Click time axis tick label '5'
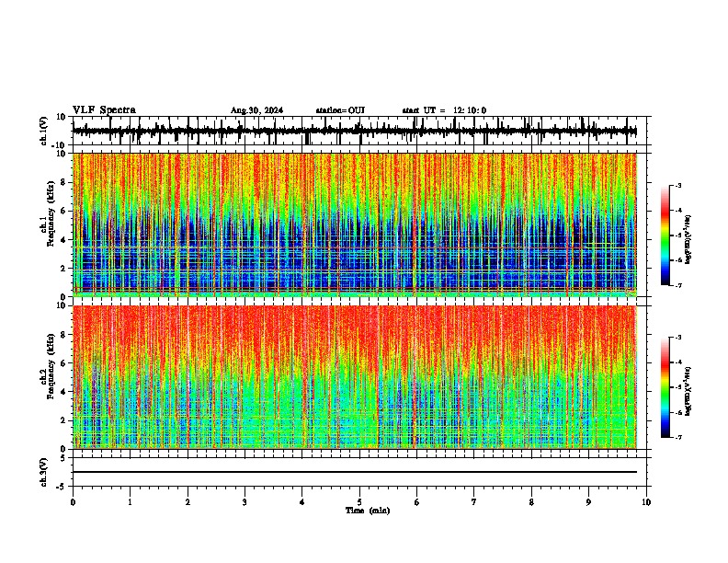 click(359, 502)
